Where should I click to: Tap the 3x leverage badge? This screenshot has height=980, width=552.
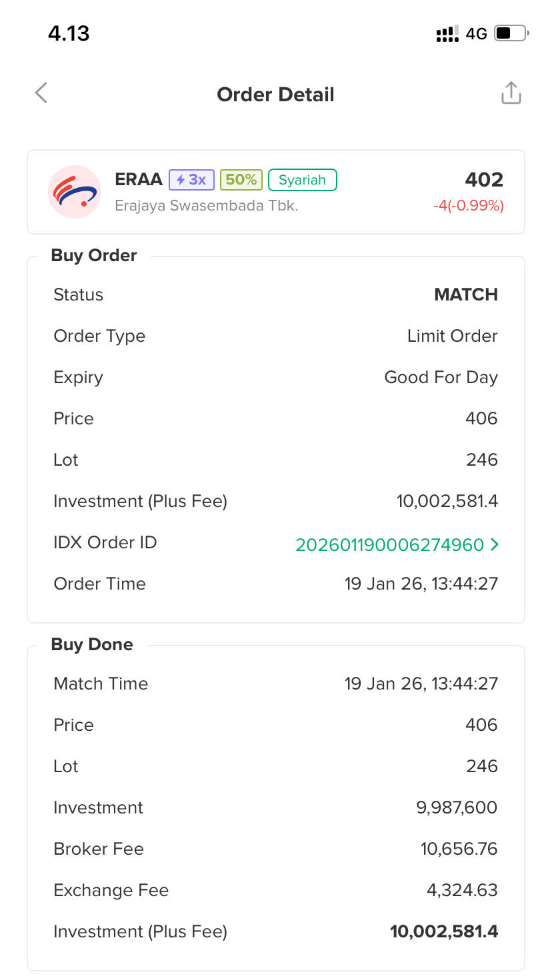191,180
